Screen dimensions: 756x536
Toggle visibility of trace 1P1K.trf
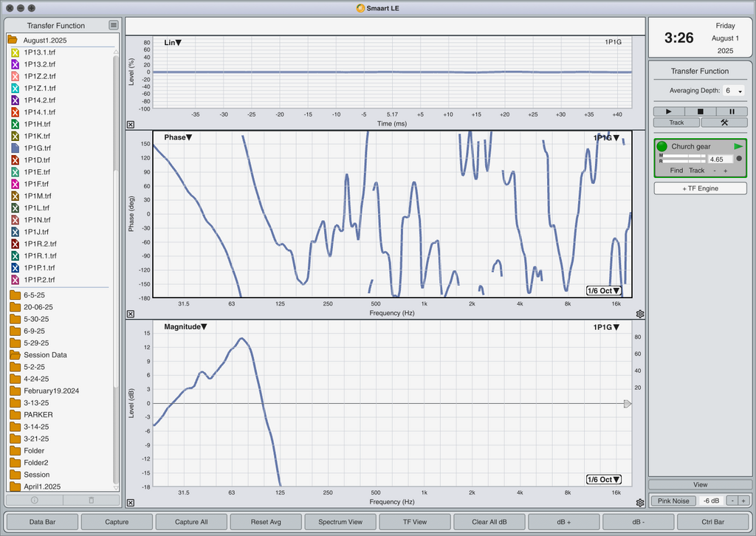[x=15, y=137]
